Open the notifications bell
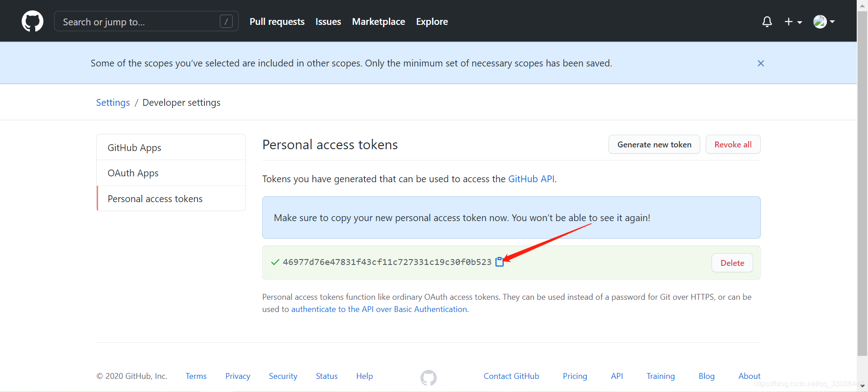The width and height of the screenshot is (868, 392). pos(767,22)
